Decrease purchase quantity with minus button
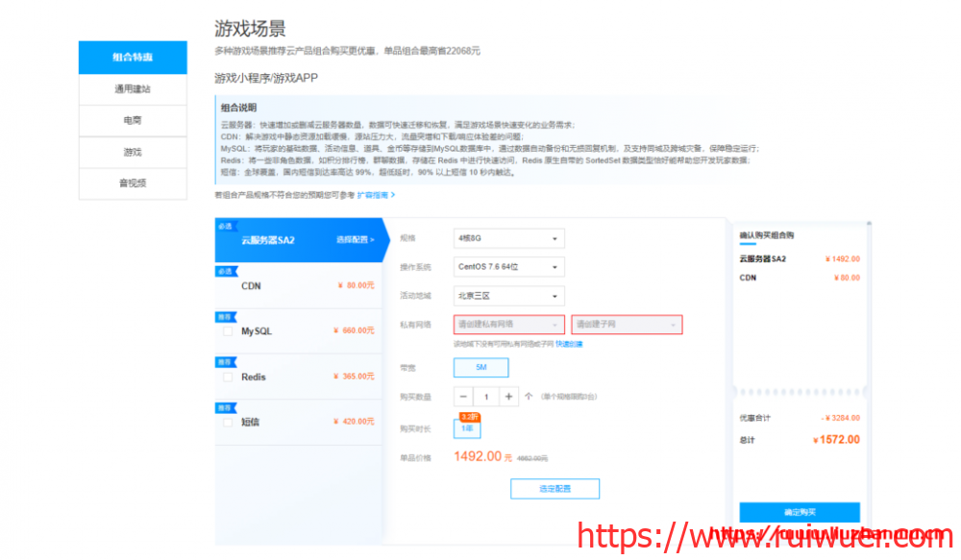The height and width of the screenshot is (560, 961). point(463,397)
